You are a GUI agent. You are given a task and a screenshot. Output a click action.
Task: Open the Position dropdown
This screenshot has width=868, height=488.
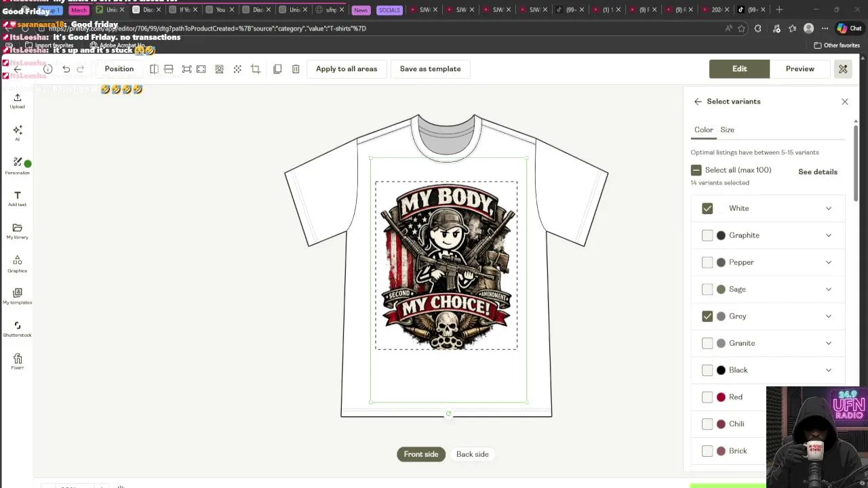pyautogui.click(x=119, y=69)
